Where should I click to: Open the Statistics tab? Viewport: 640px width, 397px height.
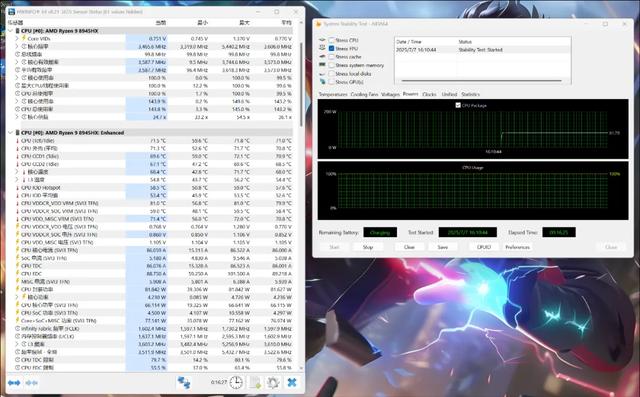[470, 94]
